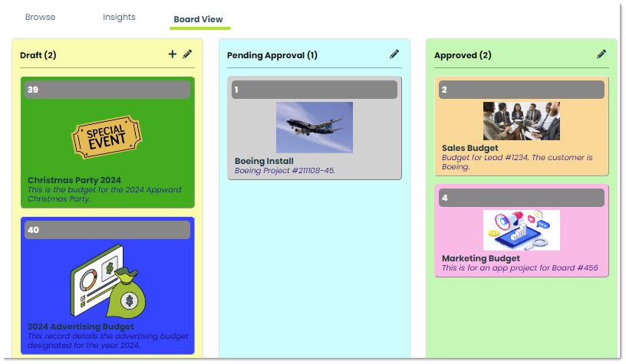This screenshot has height=364, width=626.
Task: Click the Draft (2) column heading
Action: pyautogui.click(x=38, y=55)
